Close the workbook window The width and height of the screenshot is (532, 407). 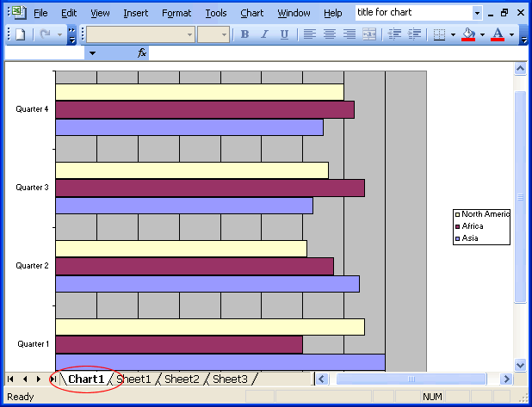pos(521,13)
